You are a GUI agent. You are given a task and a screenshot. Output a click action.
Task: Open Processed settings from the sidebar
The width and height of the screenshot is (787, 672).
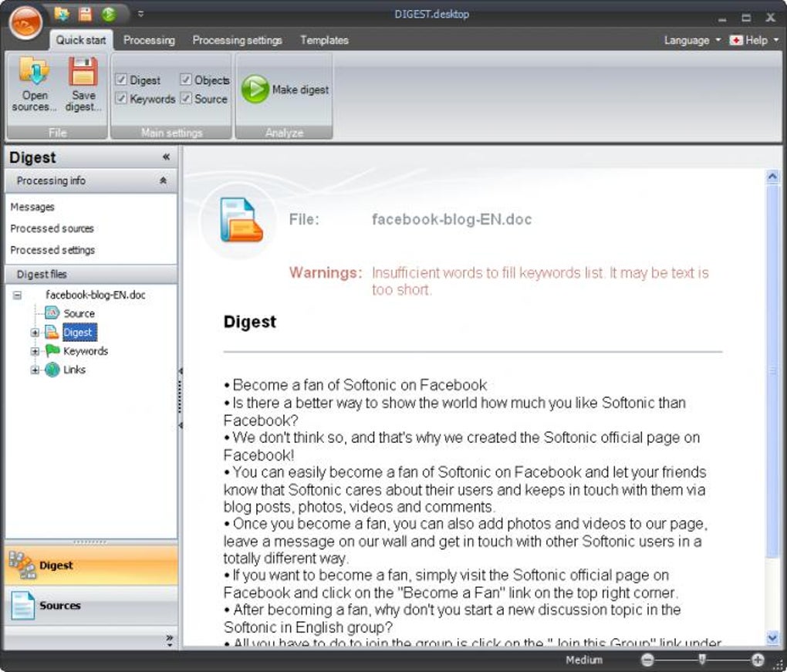point(52,250)
